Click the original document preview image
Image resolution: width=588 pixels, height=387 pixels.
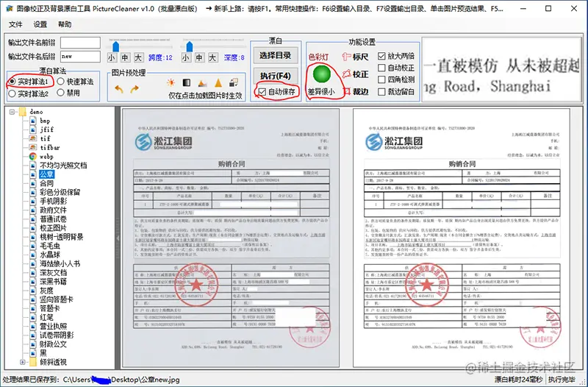coord(231,238)
